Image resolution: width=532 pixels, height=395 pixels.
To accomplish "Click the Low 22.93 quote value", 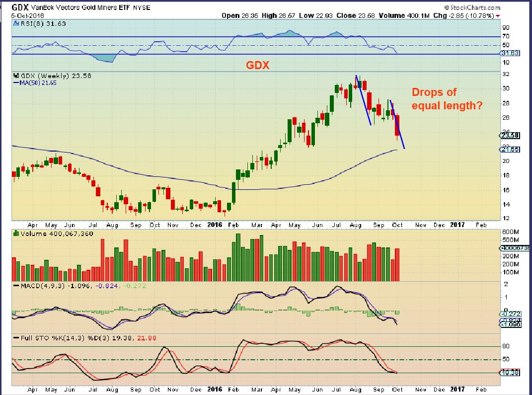I will [316, 15].
